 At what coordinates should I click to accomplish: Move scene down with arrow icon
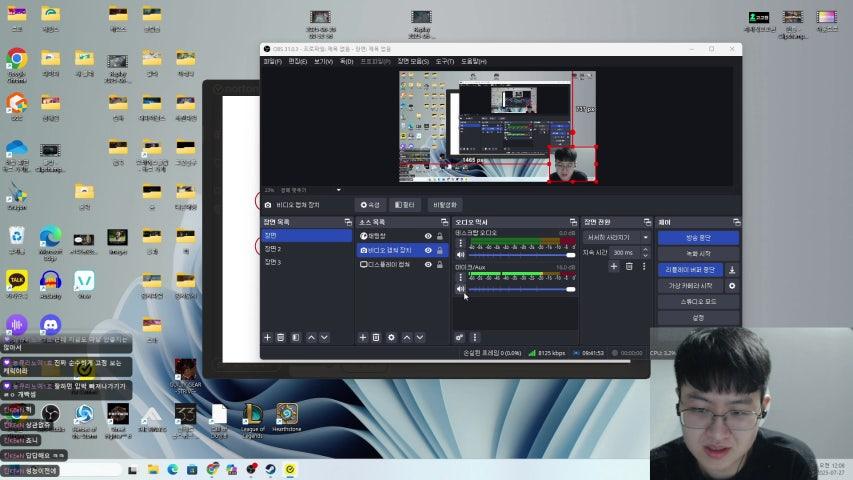pyautogui.click(x=324, y=337)
